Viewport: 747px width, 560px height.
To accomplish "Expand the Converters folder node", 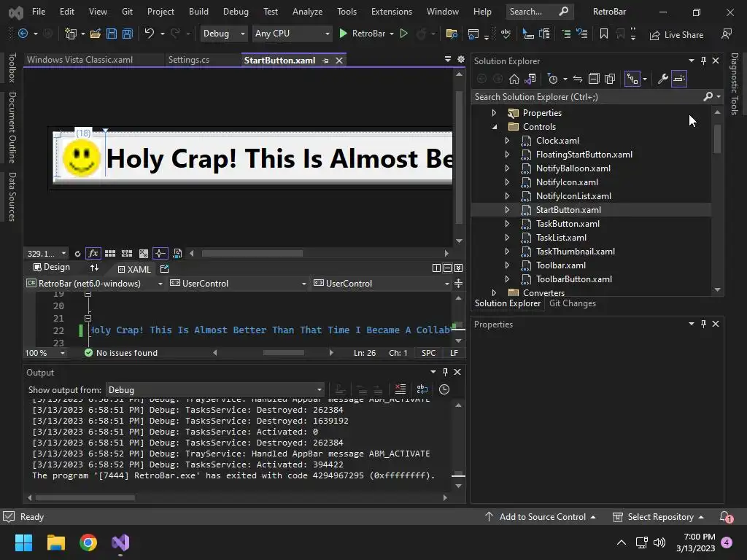I will click(494, 292).
